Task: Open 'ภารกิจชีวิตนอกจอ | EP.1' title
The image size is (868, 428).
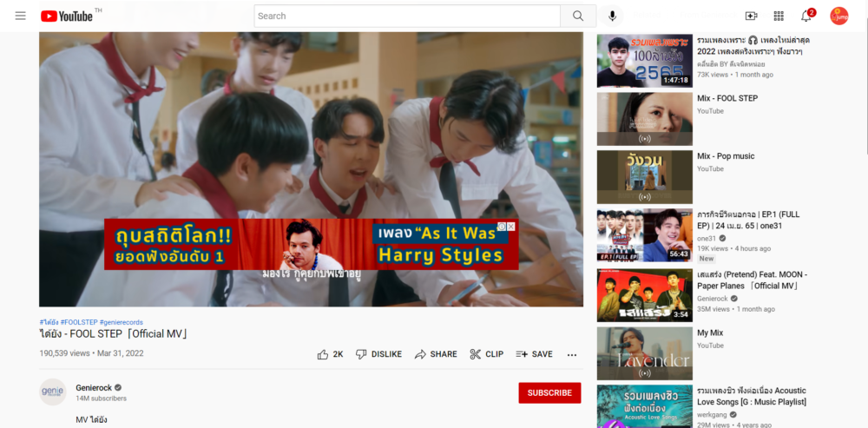Action: coord(748,220)
